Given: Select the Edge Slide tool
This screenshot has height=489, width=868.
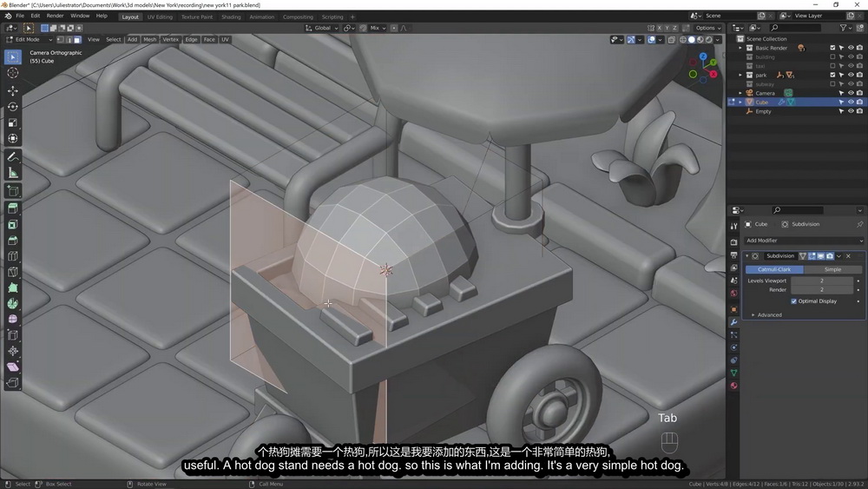Looking at the screenshot, I should (x=13, y=335).
